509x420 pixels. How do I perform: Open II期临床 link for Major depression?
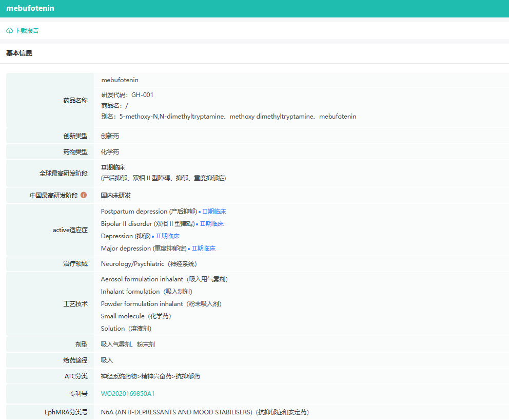(203, 249)
